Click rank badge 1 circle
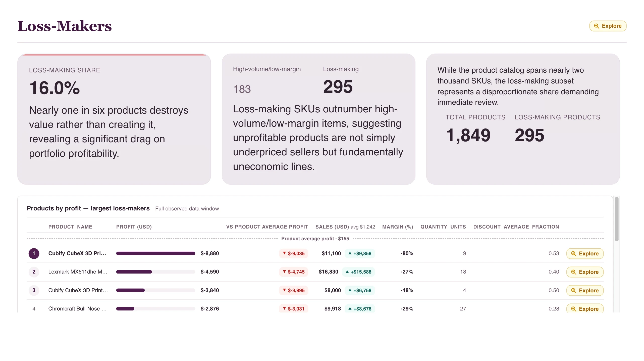Screen dimensions: 644x361 pos(34,253)
